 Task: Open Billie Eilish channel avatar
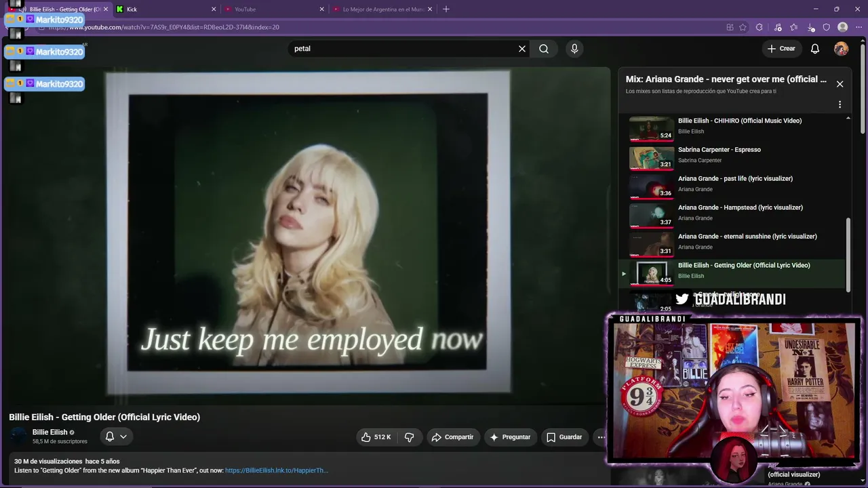tap(19, 436)
